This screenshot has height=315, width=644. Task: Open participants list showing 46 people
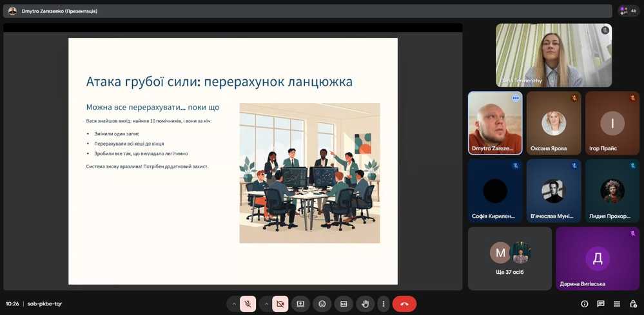tap(628, 11)
